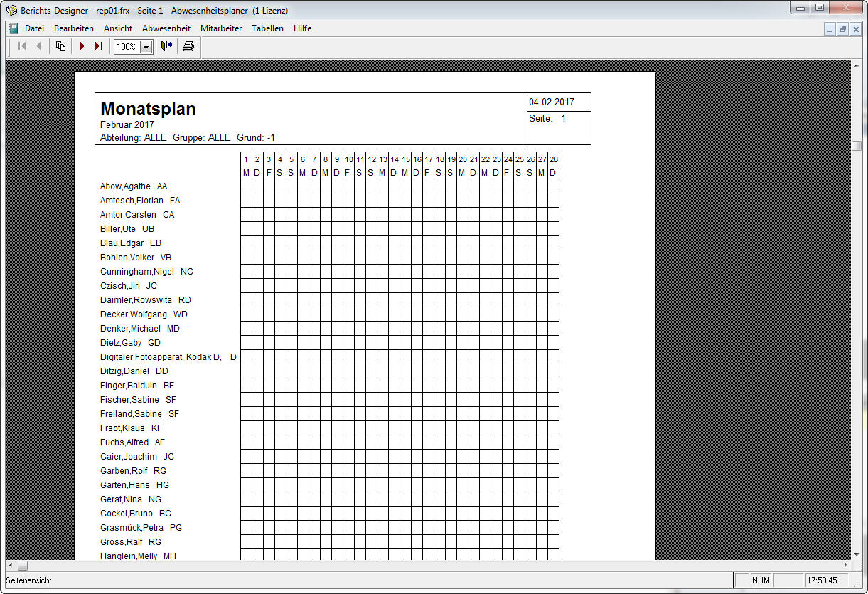The width and height of the screenshot is (868, 594).
Task: Click the first page navigation arrow
Action: pos(22,46)
